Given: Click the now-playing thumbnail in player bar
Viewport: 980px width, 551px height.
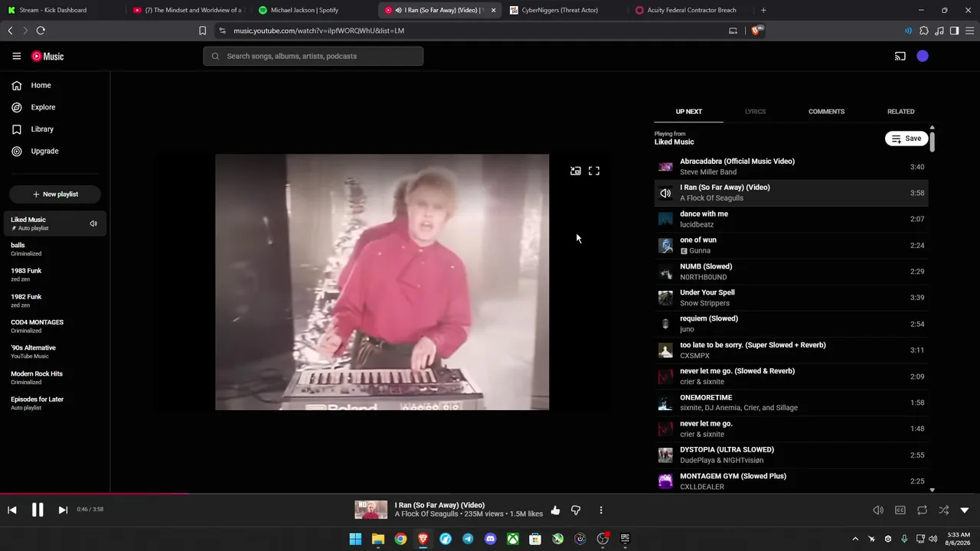Looking at the screenshot, I should coord(371,510).
